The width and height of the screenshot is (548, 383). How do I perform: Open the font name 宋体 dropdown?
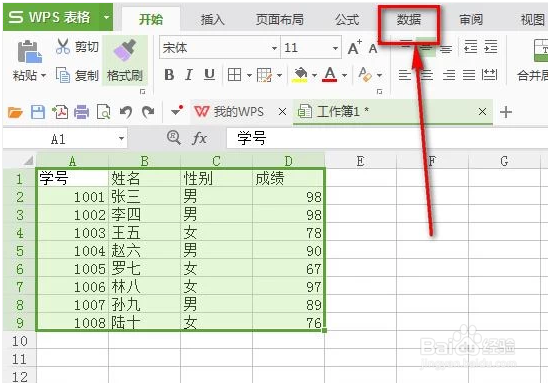pos(274,48)
